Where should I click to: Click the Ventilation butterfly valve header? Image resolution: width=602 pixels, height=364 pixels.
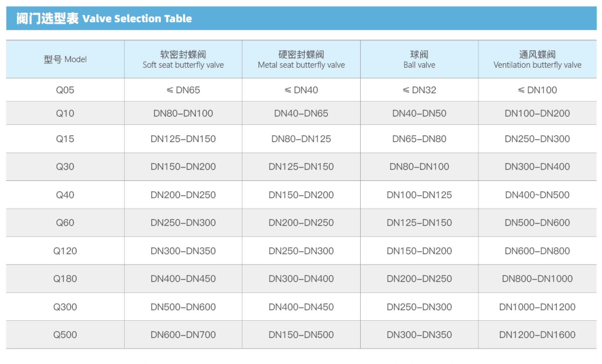point(537,59)
